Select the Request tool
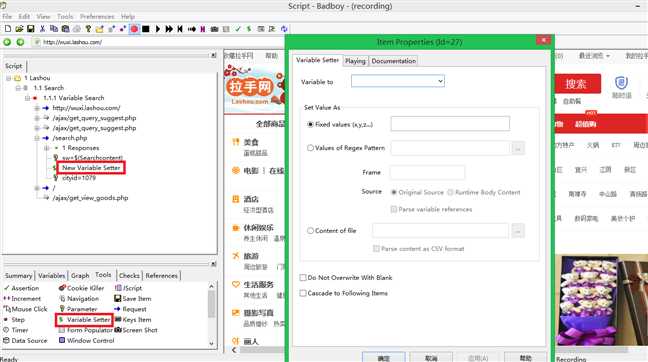Screen dimensions: 648x362 [130, 309]
